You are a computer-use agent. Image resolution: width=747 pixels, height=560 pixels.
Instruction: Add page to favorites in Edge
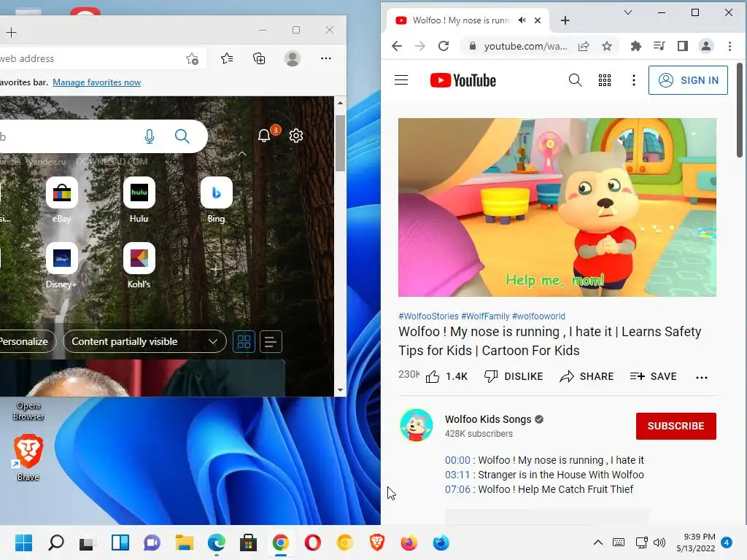tap(192, 58)
